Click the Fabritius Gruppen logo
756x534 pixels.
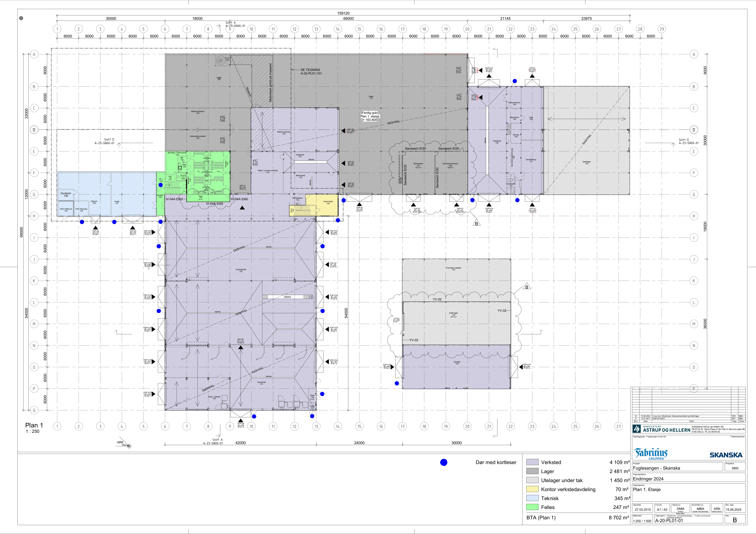click(651, 454)
